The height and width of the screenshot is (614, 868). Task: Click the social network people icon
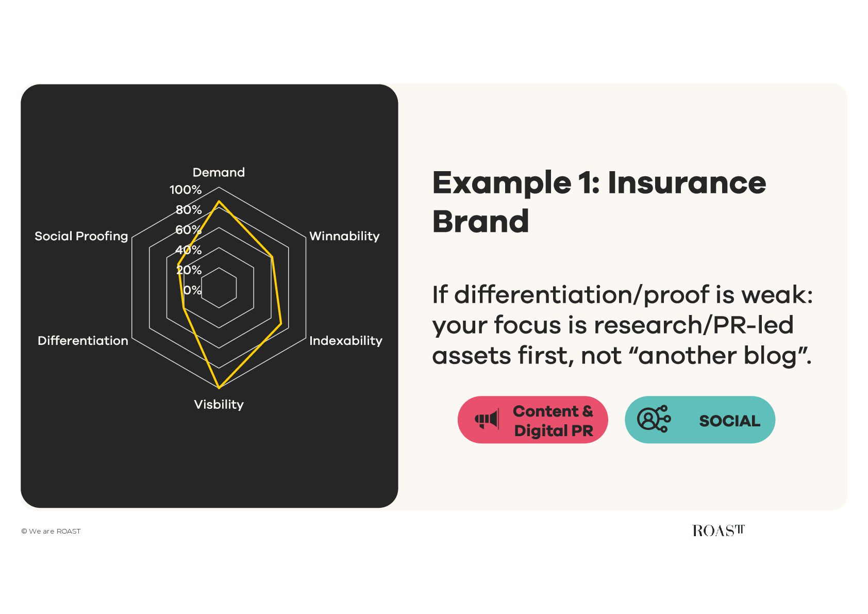coord(654,419)
